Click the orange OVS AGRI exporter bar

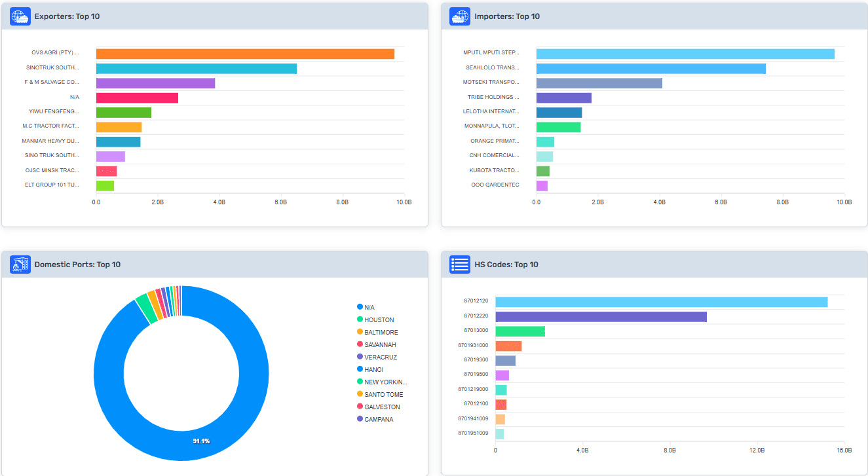(x=245, y=54)
